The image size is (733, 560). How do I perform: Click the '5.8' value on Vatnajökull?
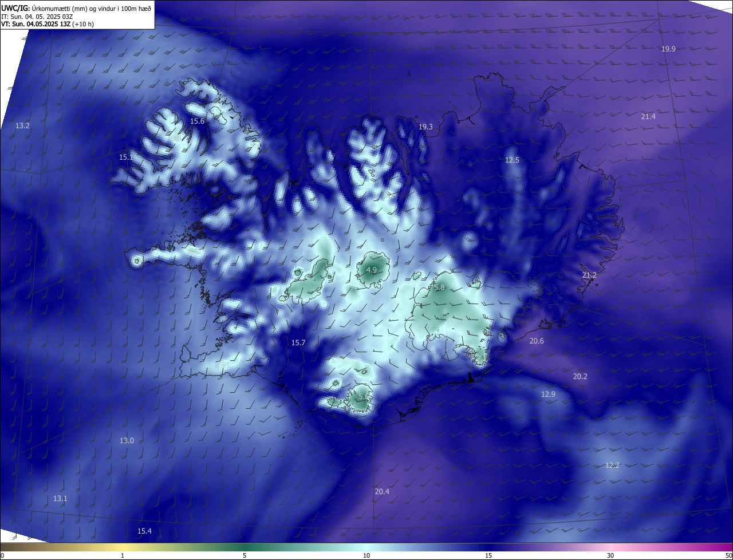point(439,287)
